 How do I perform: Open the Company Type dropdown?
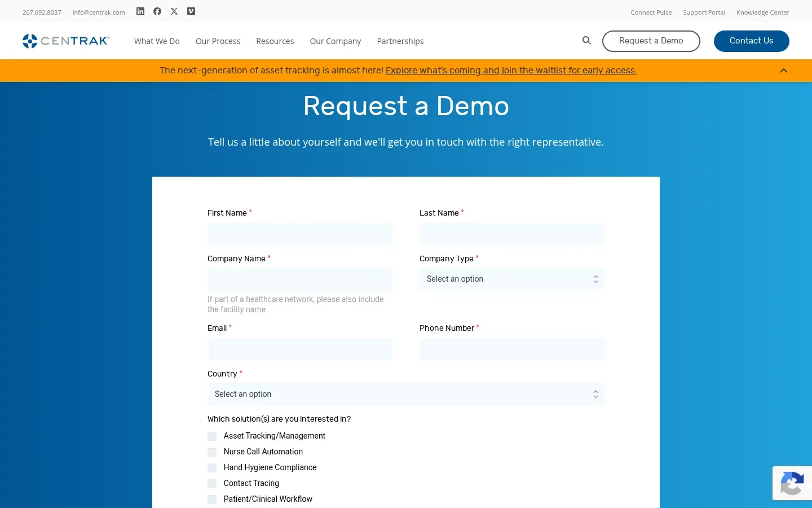point(512,279)
